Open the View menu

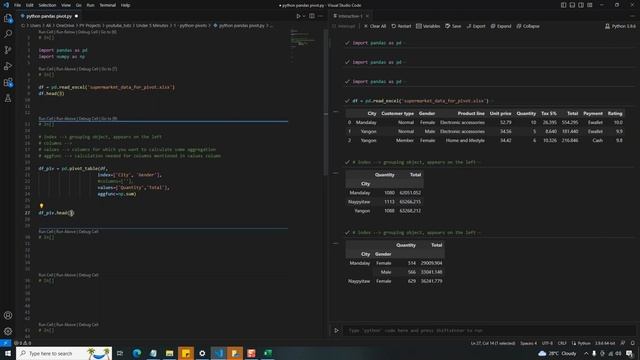pyautogui.click(x=66, y=5)
